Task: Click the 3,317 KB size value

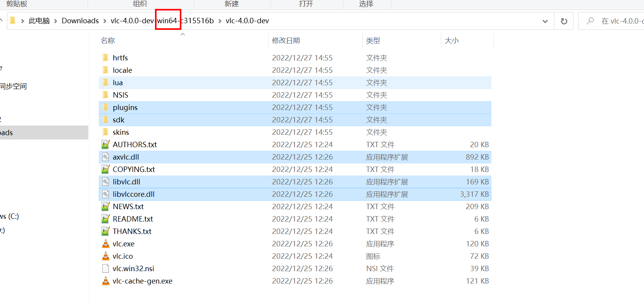Action: tap(474, 194)
